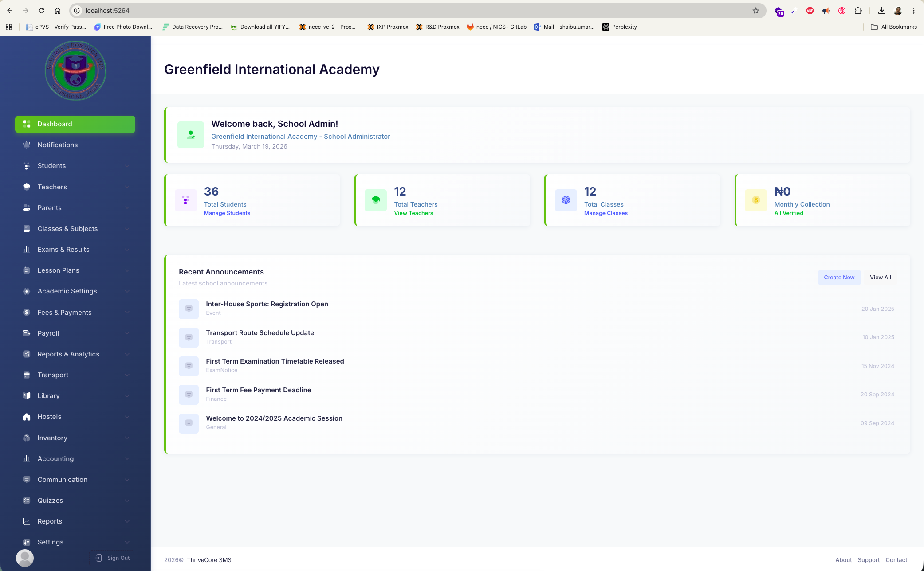Image resolution: width=924 pixels, height=571 pixels.
Task: Click the Monthly Collection coin icon
Action: [x=756, y=200]
